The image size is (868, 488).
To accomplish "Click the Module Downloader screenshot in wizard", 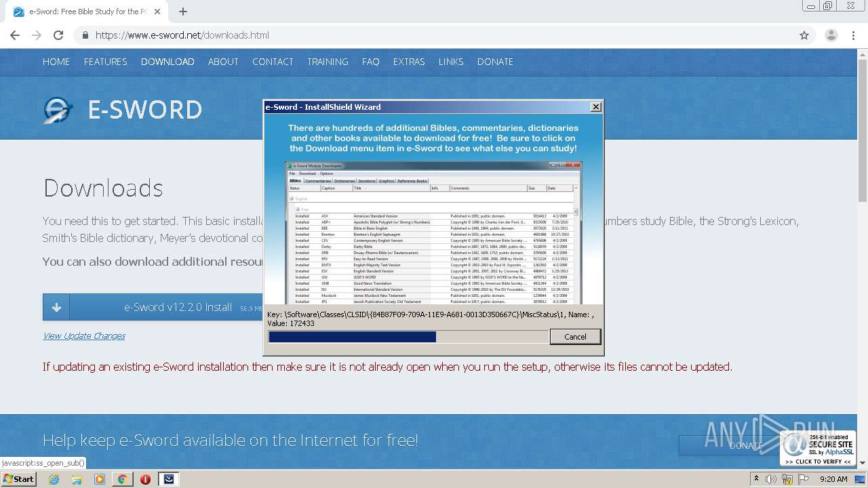I will click(433, 232).
